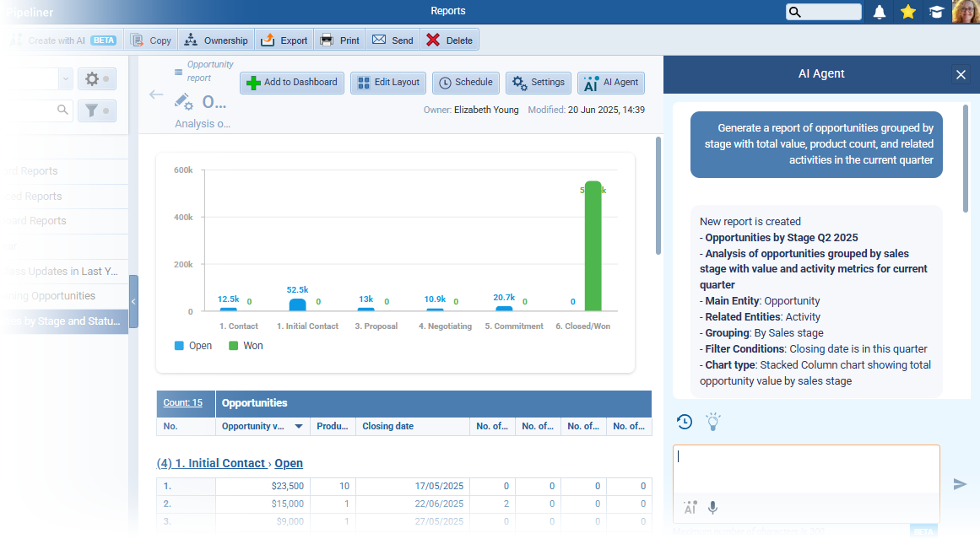The width and height of the screenshot is (980, 539).
Task: Toggle the filter funnel button
Action: click(96, 110)
